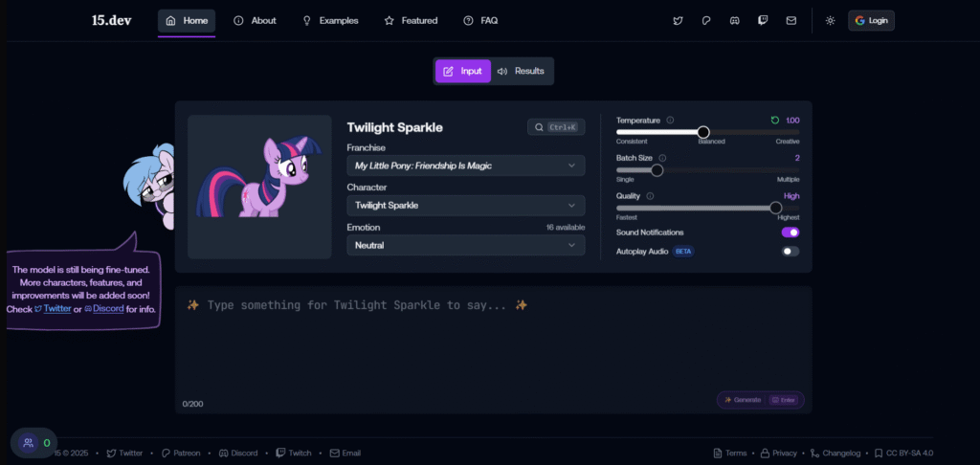Image resolution: width=980 pixels, height=465 pixels.
Task: Reset temperature with the green refresh icon
Action: coord(775,121)
